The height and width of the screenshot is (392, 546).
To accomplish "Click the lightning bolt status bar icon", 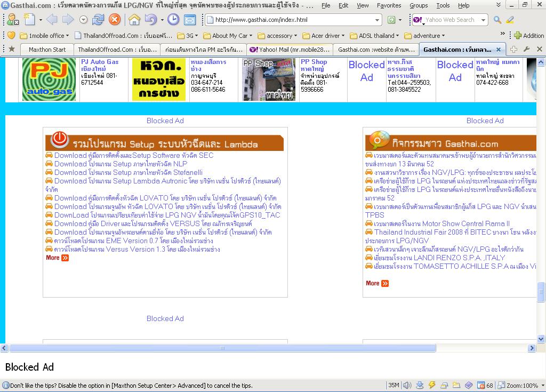I will (x=432, y=385).
